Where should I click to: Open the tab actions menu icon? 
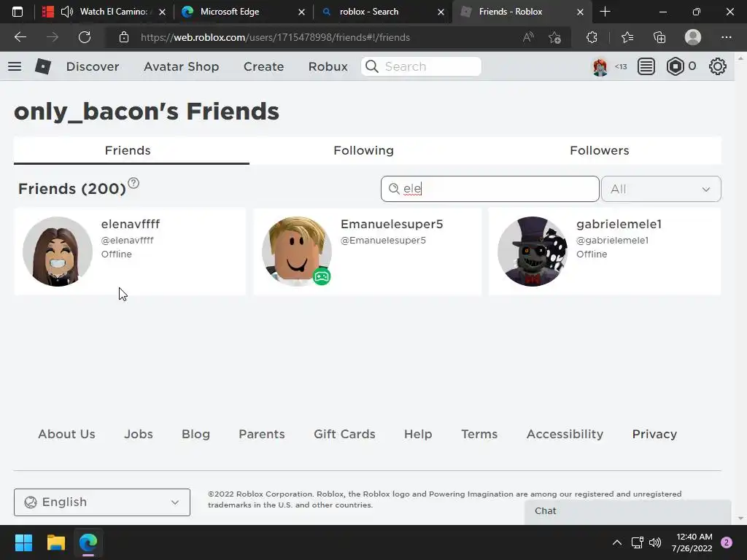tap(18, 12)
